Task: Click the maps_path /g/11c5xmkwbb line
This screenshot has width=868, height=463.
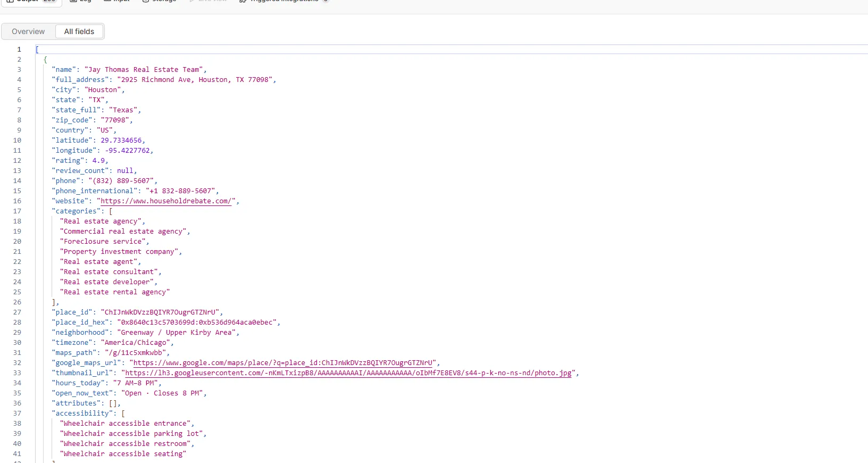Action: [x=111, y=353]
